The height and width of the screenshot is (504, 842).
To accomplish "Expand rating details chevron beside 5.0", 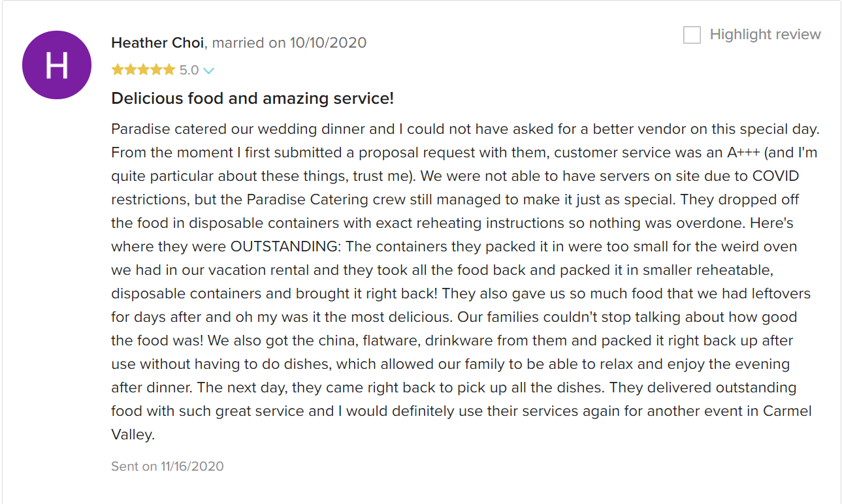I will [209, 71].
